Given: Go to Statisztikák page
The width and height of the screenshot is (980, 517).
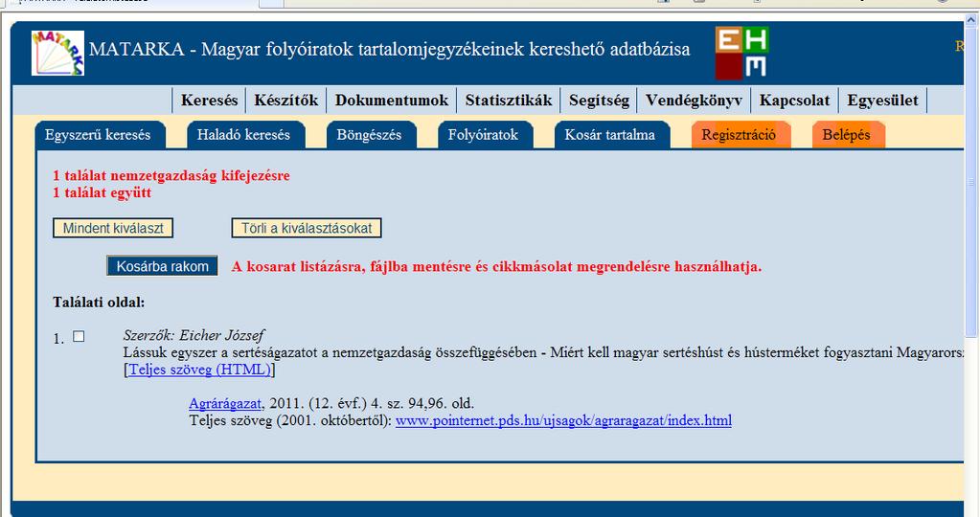Looking at the screenshot, I should click(x=509, y=101).
